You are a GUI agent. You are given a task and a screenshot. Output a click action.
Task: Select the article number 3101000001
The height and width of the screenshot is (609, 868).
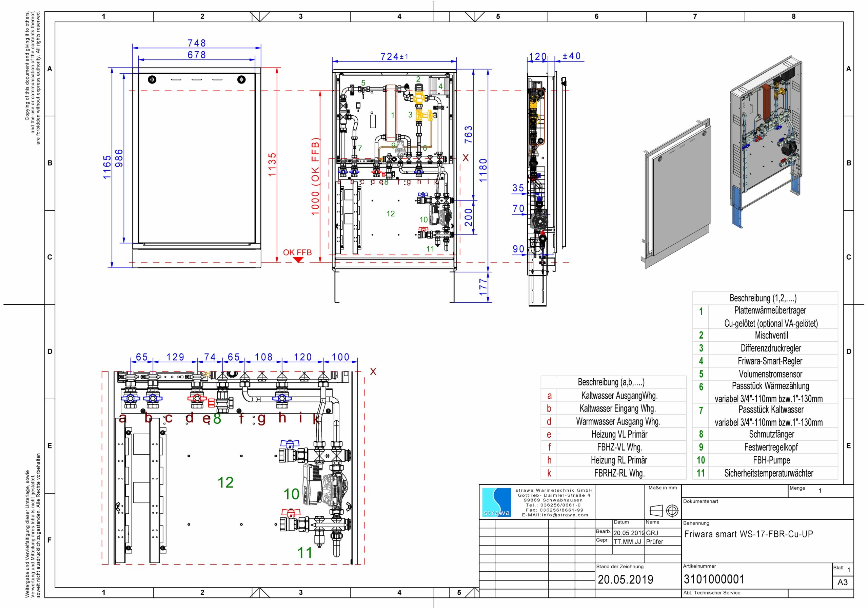[714, 579]
